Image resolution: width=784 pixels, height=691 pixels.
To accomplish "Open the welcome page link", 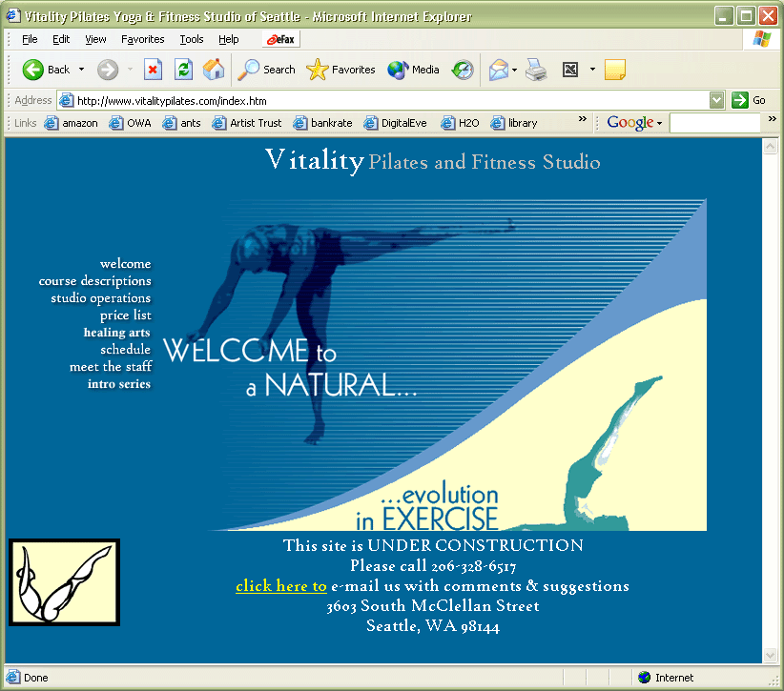I will pos(126,263).
